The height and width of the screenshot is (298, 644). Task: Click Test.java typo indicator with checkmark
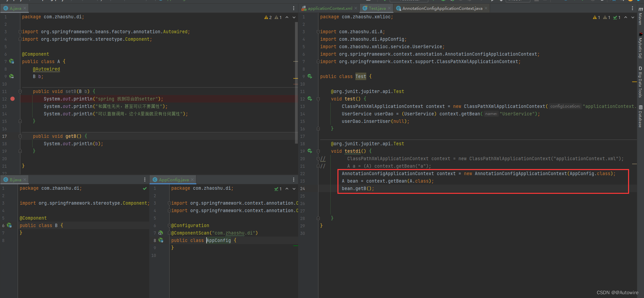click(x=617, y=17)
